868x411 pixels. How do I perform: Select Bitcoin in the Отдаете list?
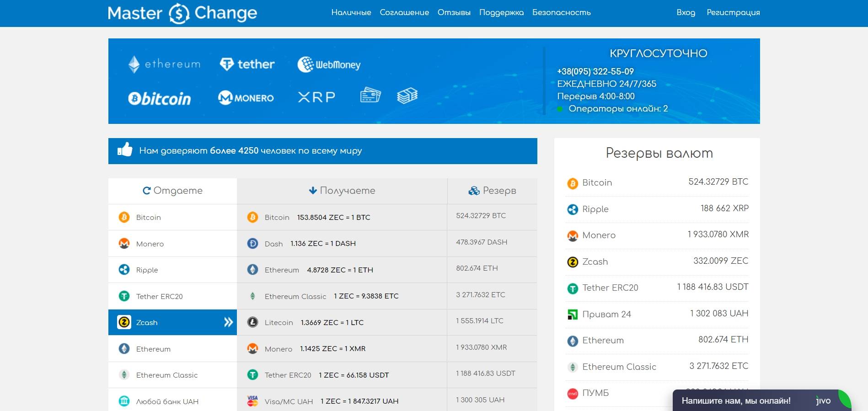[x=172, y=217]
